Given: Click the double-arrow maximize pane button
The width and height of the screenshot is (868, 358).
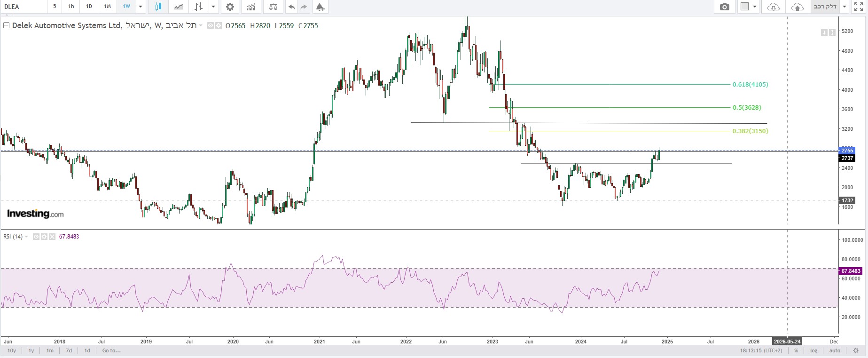Looking at the screenshot, I should pos(832,32).
